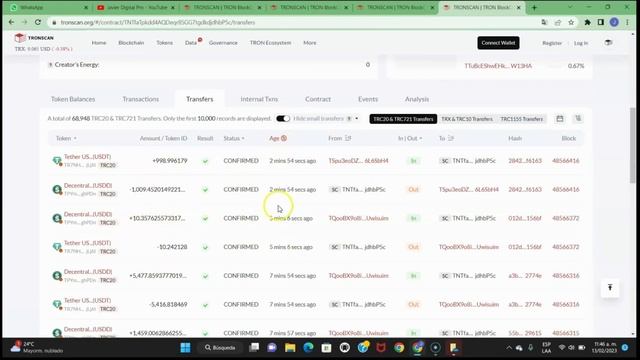Click taskbar Búsqueda search box

point(220,347)
